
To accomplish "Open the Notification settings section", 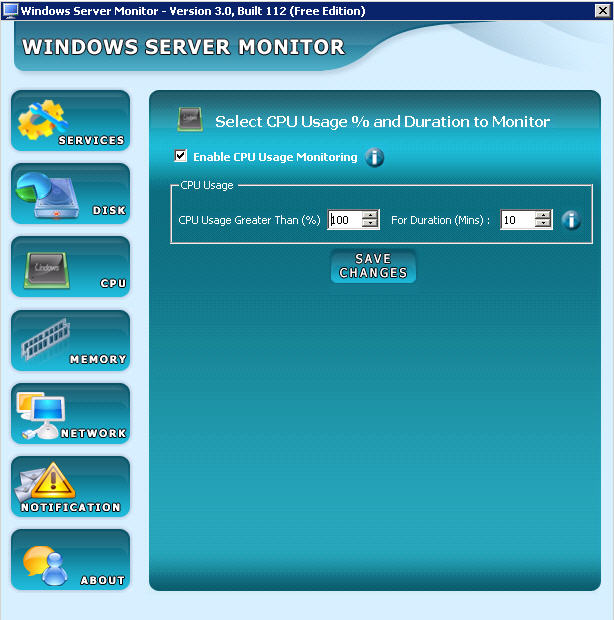I will (70, 487).
